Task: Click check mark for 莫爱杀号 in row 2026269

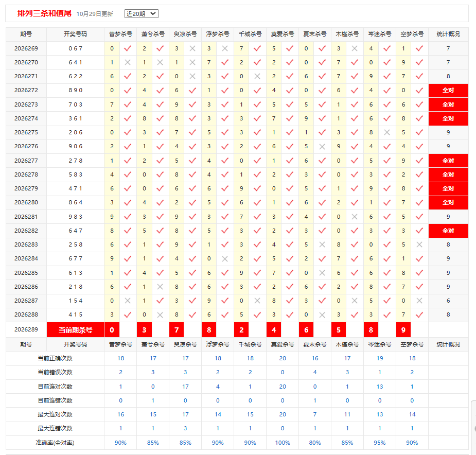Action: coord(290,48)
